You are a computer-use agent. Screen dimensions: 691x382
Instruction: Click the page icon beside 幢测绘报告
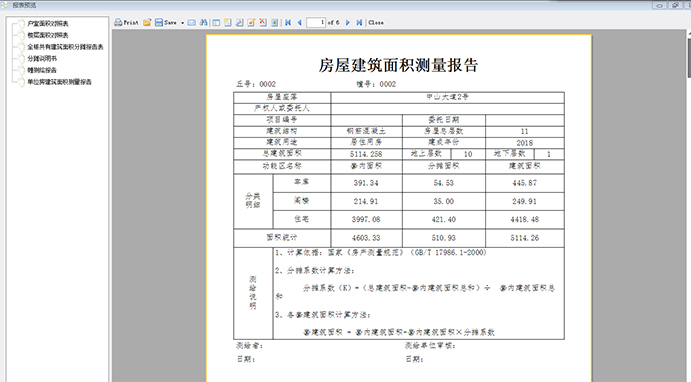(22, 70)
